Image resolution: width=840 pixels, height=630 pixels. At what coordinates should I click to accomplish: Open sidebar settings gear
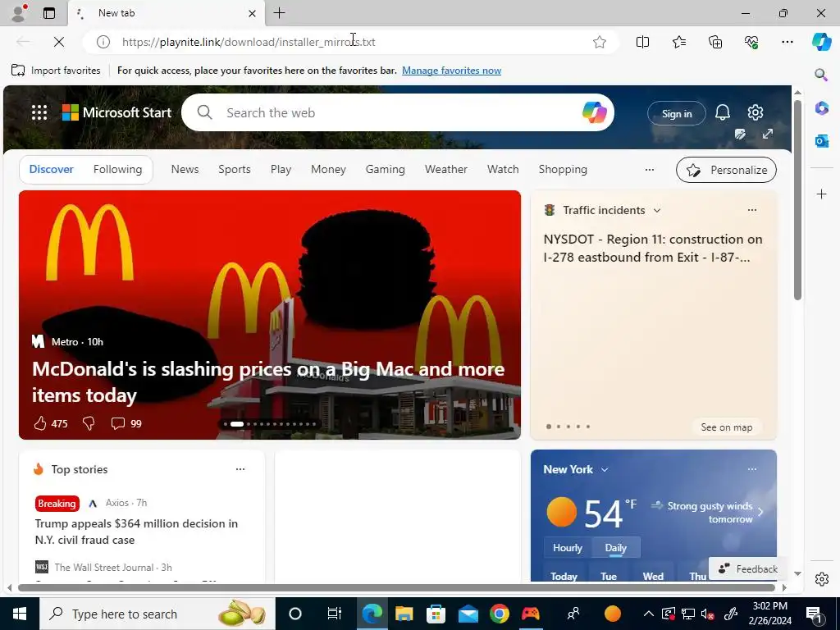(x=822, y=579)
